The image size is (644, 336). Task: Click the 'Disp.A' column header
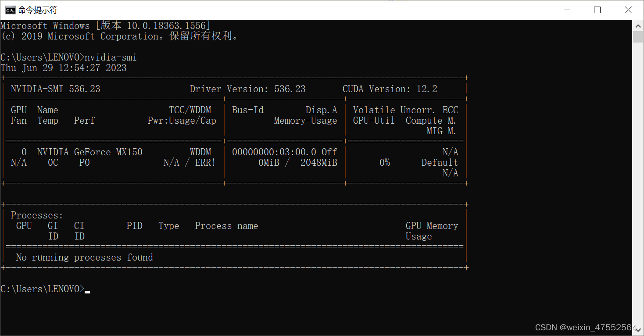pyautogui.click(x=322, y=110)
